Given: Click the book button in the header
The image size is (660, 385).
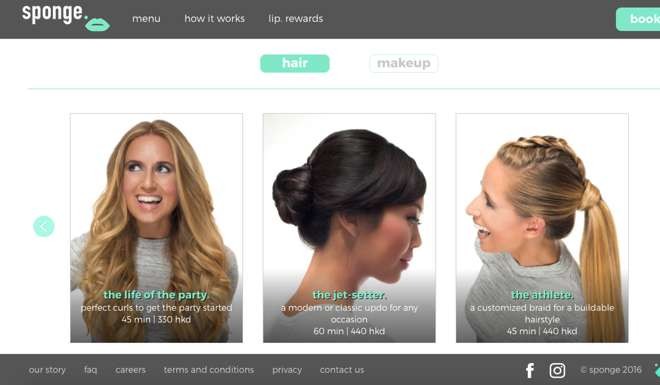Looking at the screenshot, I should (x=638, y=19).
